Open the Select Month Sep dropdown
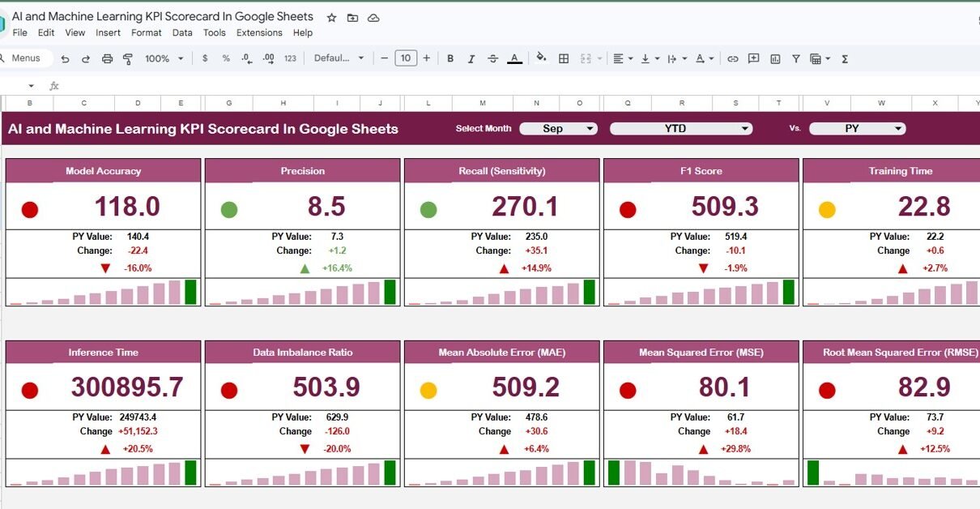This screenshot has height=509, width=980. click(x=558, y=128)
